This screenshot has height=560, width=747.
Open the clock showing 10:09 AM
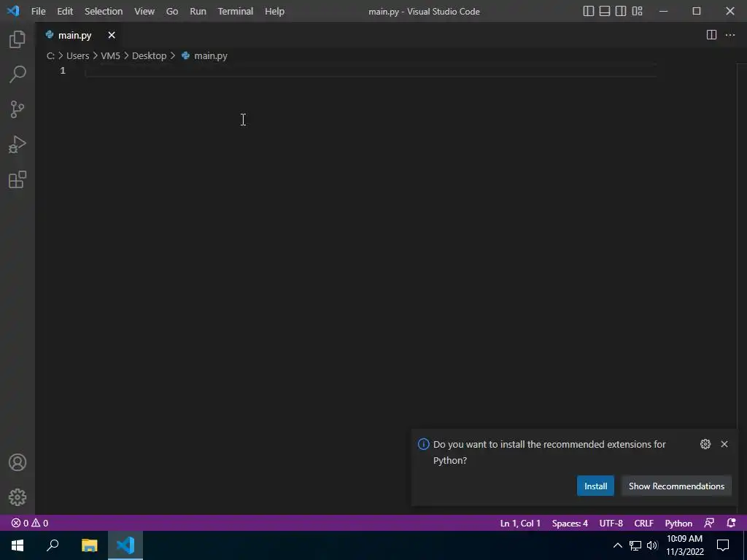pos(684,545)
